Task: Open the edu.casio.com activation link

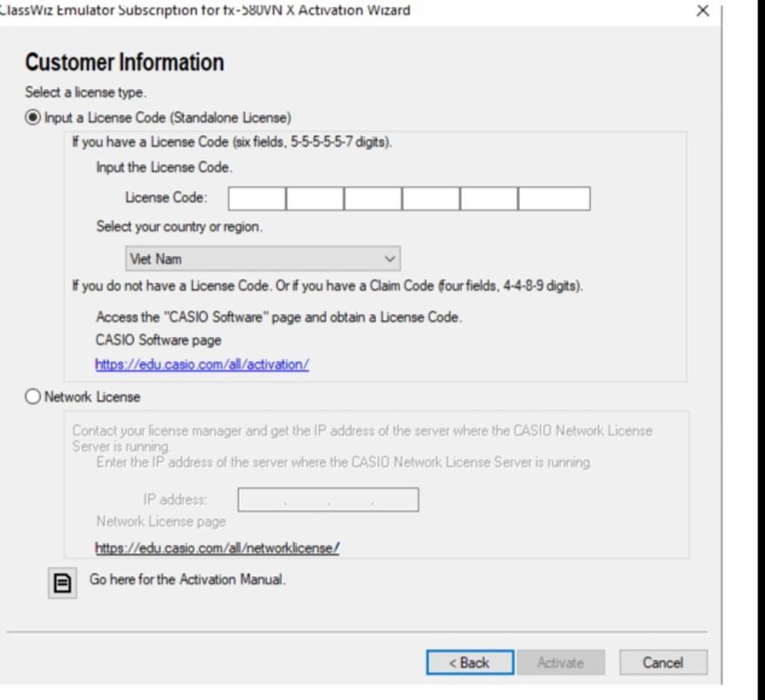Action: (x=202, y=365)
